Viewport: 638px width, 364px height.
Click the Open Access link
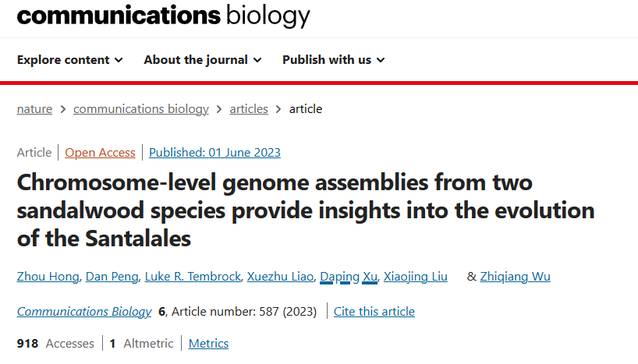pos(100,153)
